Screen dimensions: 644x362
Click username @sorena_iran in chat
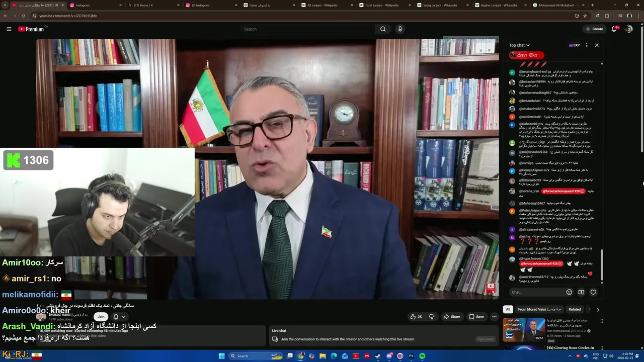pyautogui.click(x=529, y=191)
